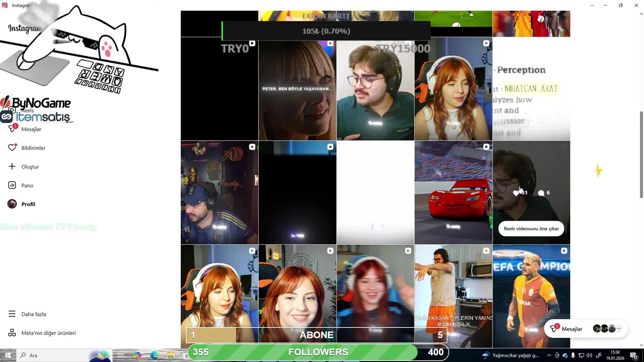Click reel icon on the Lightning McQueen tile
644x362 pixels.
[486, 147]
